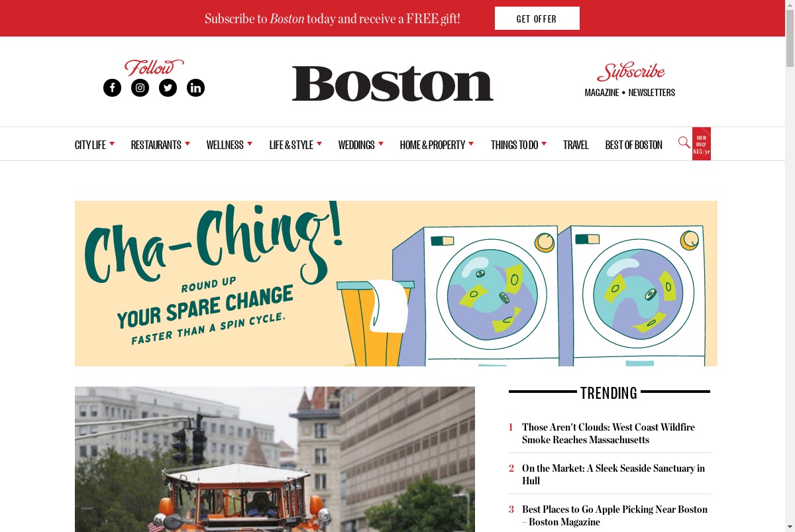Screen dimensions: 795x532
Task: Expand the City Life dropdown arrow
Action: pyautogui.click(x=112, y=143)
